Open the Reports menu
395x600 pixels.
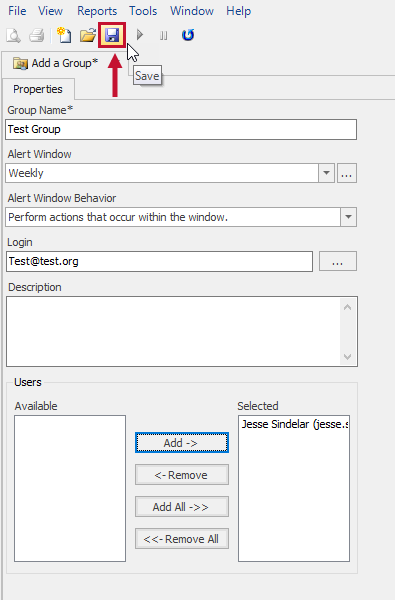(x=97, y=11)
